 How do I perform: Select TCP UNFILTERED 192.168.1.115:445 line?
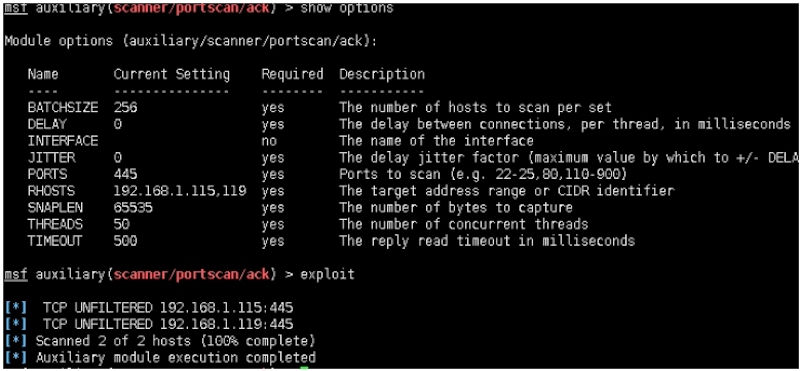168,308
